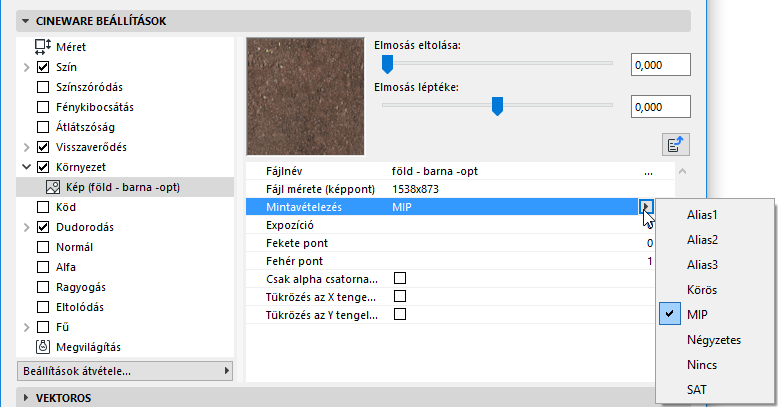778x407 pixels.
Task: Select the Megvilágítás tree item
Action: click(x=88, y=347)
